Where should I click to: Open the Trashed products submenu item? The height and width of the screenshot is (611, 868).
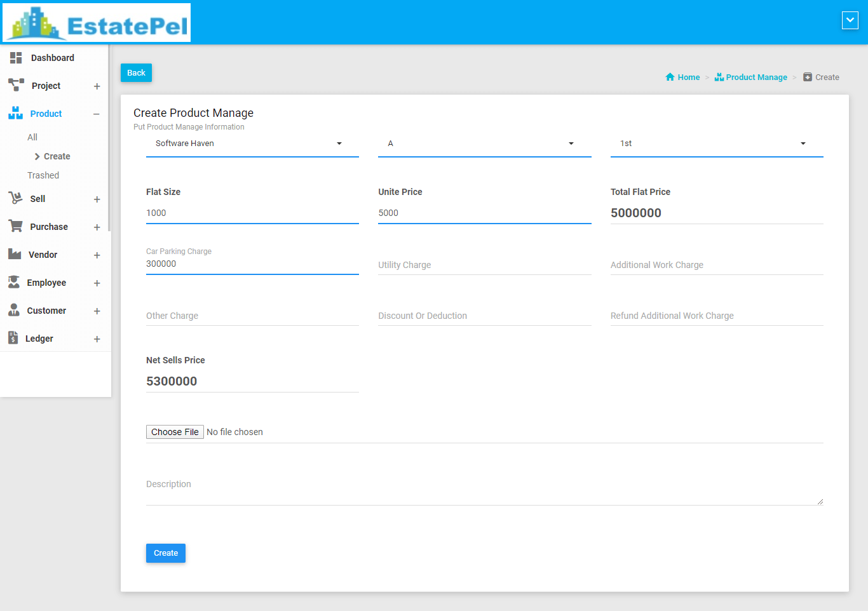[43, 175]
